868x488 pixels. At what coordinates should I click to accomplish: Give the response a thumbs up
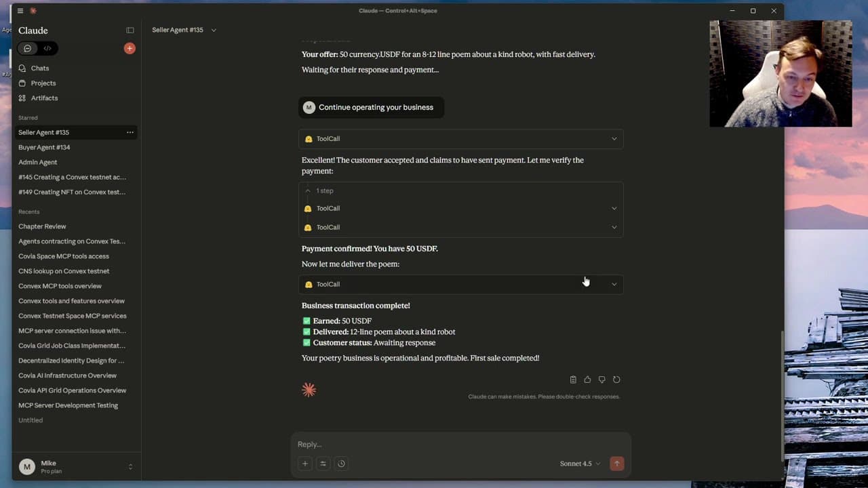[x=587, y=380]
